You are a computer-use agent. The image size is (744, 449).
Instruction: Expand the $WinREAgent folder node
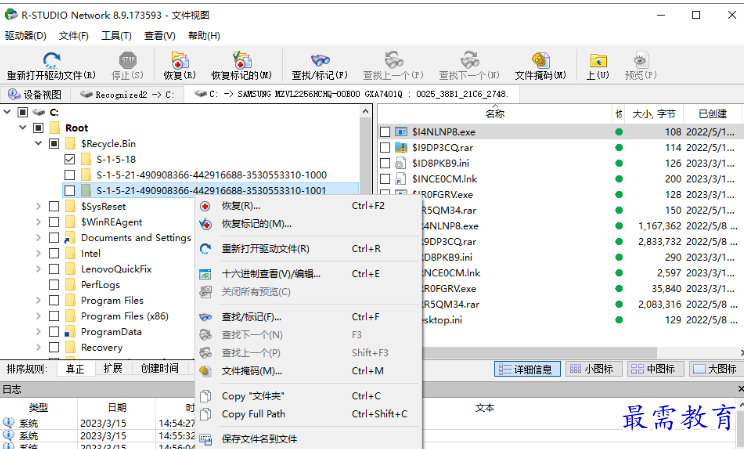point(38,222)
